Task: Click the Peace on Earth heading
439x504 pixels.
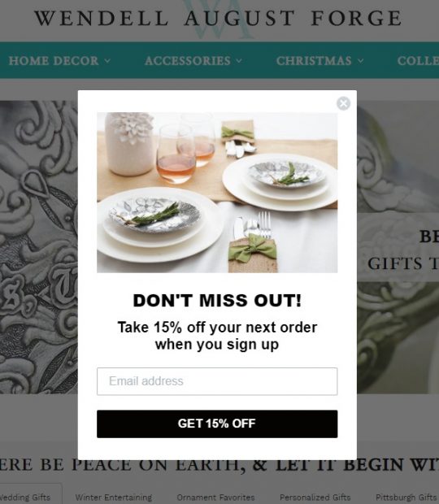Action: pos(219,465)
